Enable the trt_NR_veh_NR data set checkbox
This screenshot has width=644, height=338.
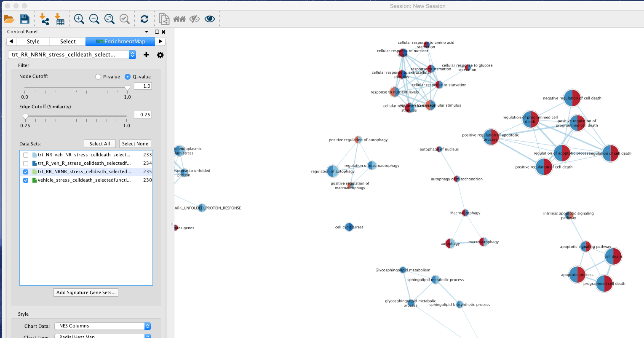(x=26, y=155)
